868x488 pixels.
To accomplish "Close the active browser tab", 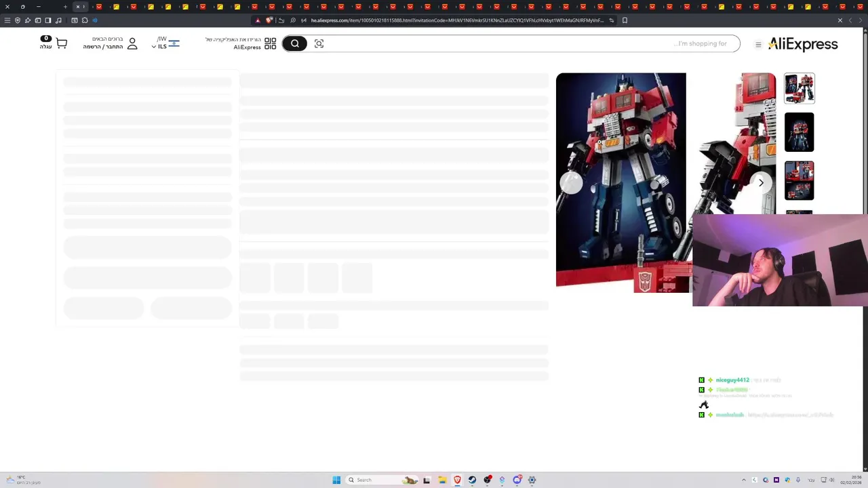I will (x=77, y=7).
